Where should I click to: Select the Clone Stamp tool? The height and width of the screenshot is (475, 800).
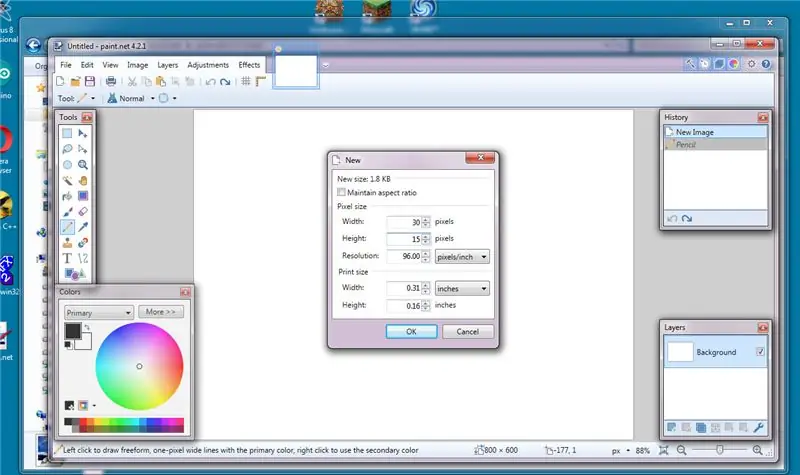(x=67, y=243)
